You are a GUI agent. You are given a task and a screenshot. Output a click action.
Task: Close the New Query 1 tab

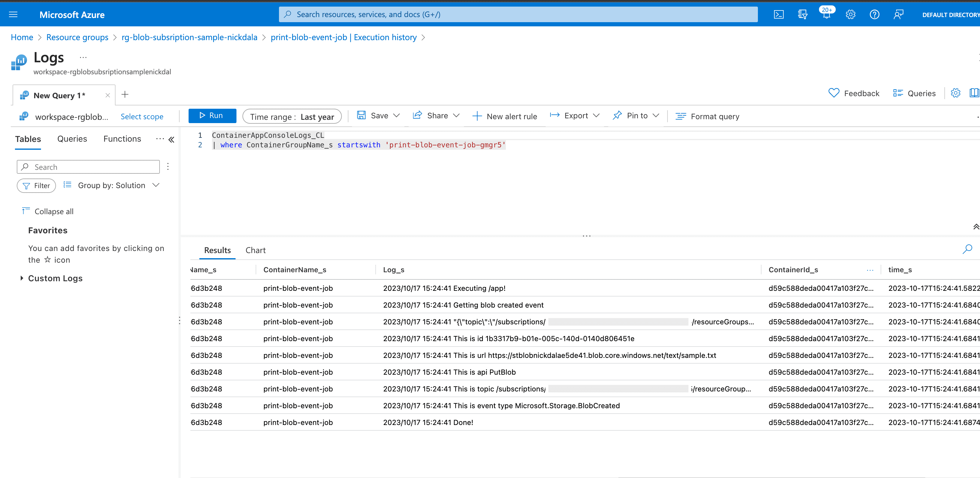click(108, 95)
